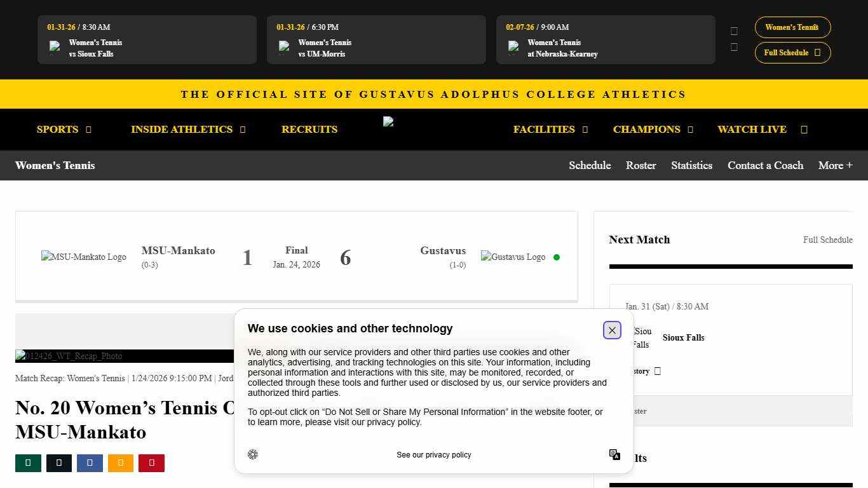868x488 pixels.
Task: Close the cookie notice dialog
Action: [x=612, y=330]
